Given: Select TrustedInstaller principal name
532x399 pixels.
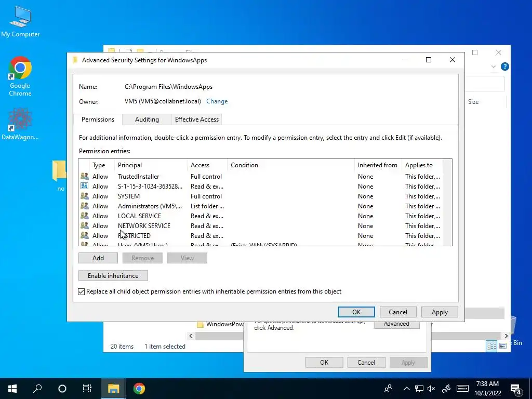Looking at the screenshot, I should [138, 177].
